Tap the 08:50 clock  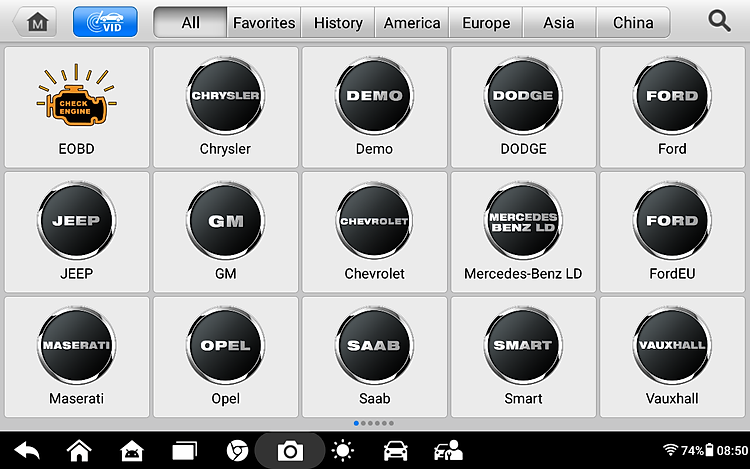tap(732, 450)
